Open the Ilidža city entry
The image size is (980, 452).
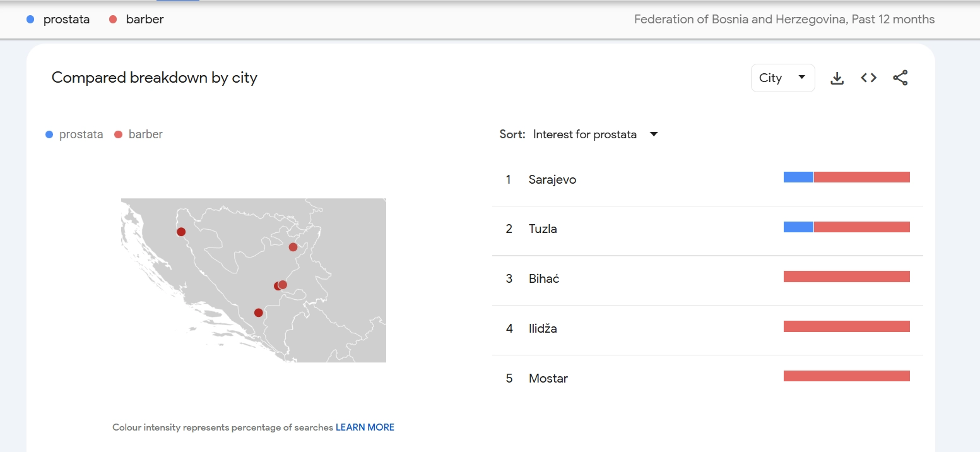pos(543,329)
